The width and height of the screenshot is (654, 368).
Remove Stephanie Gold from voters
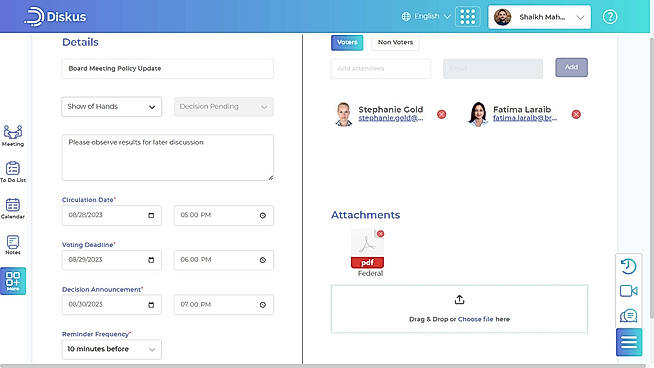click(x=441, y=114)
